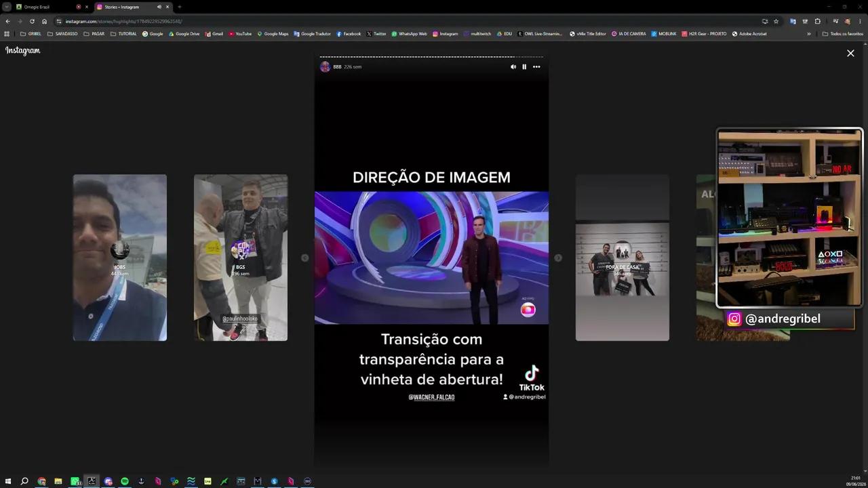Open Chrome three-dot menu
This screenshot has width=868, height=488.
860,21
